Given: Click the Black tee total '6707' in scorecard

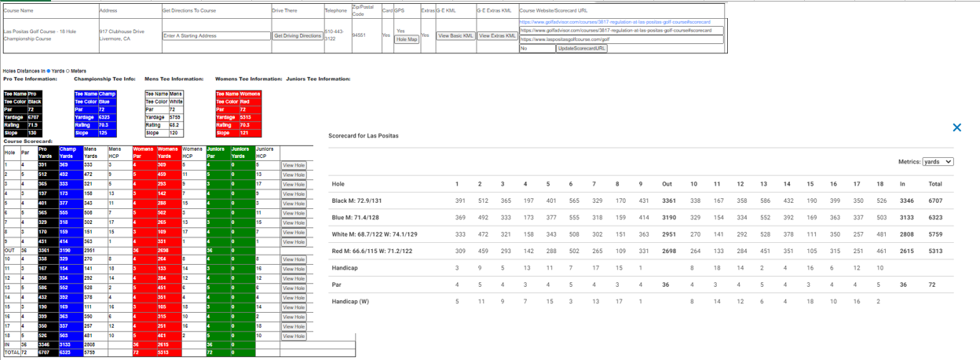Looking at the screenshot, I should (935, 201).
